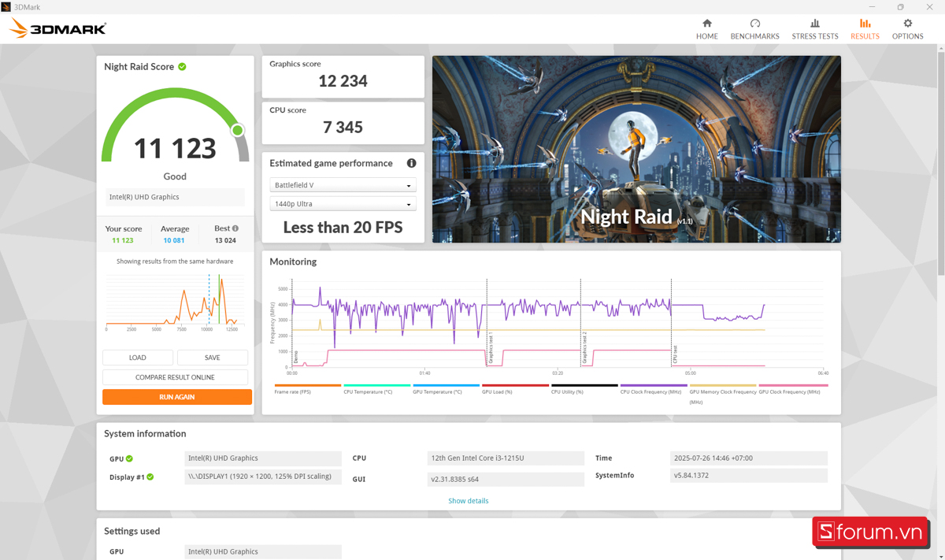945x560 pixels.
Task: Click the CPU test marker in chart
Action: click(675, 353)
